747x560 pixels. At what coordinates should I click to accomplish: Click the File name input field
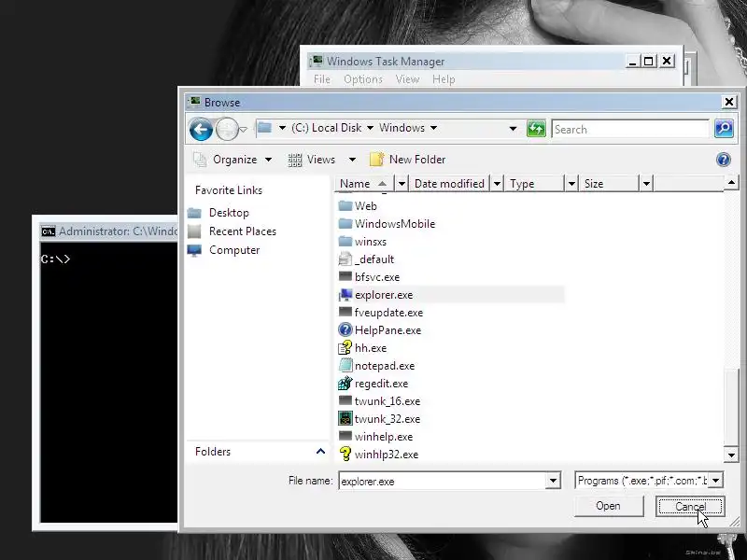click(x=443, y=481)
